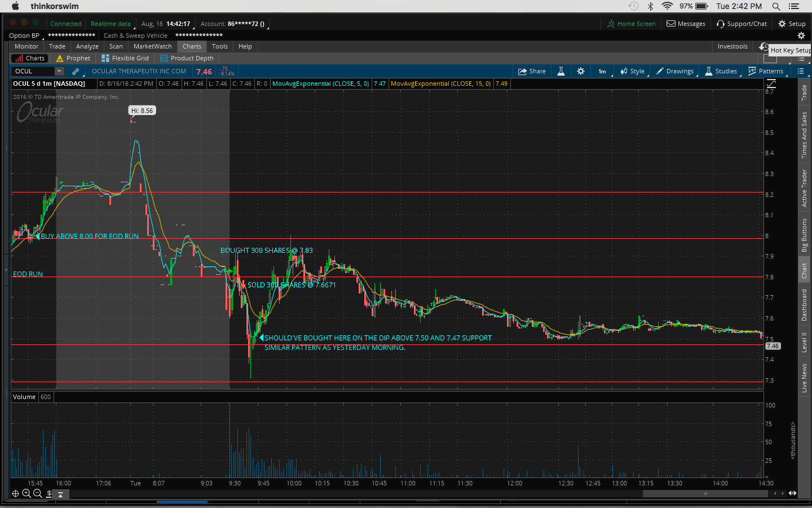The width and height of the screenshot is (812, 508).
Task: Click the Volume study label
Action: pyautogui.click(x=24, y=397)
